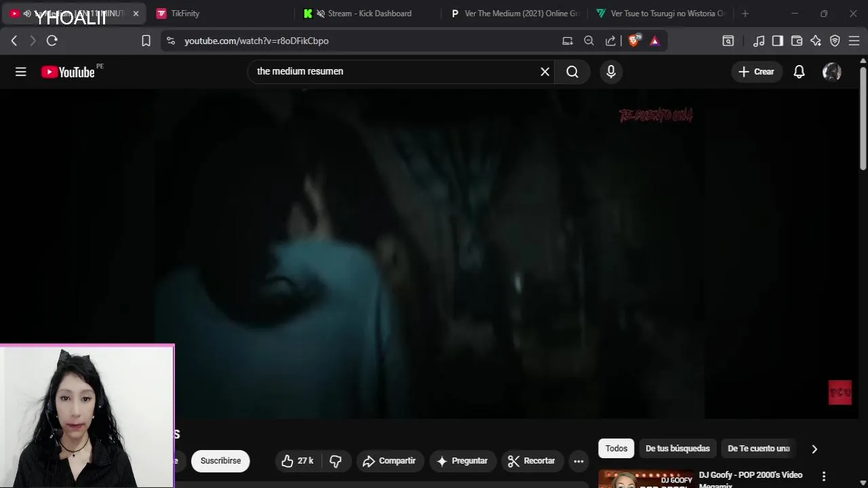The height and width of the screenshot is (488, 868).
Task: Open Brave Shields lion icon
Action: pyautogui.click(x=634, y=41)
